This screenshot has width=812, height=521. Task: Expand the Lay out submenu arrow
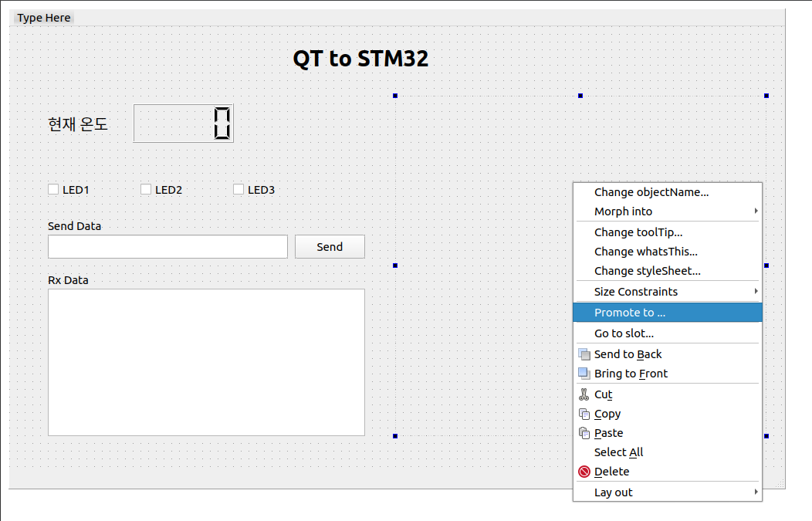coord(756,492)
